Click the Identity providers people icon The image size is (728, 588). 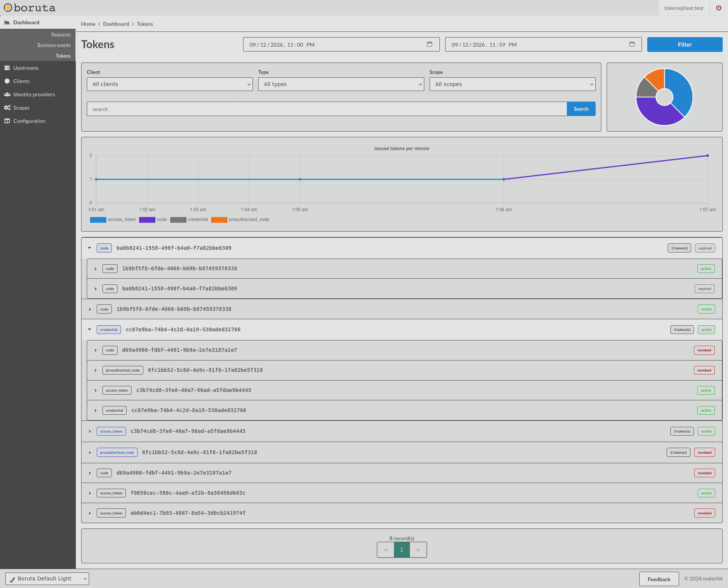click(7, 94)
